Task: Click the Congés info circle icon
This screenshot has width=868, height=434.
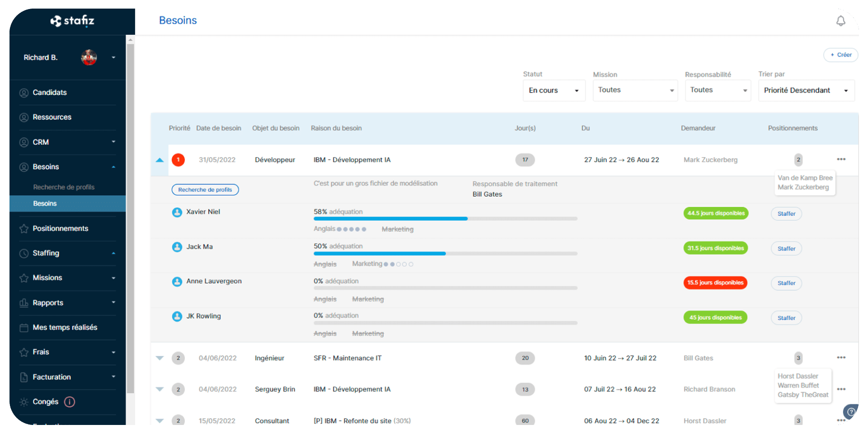Action: point(70,402)
